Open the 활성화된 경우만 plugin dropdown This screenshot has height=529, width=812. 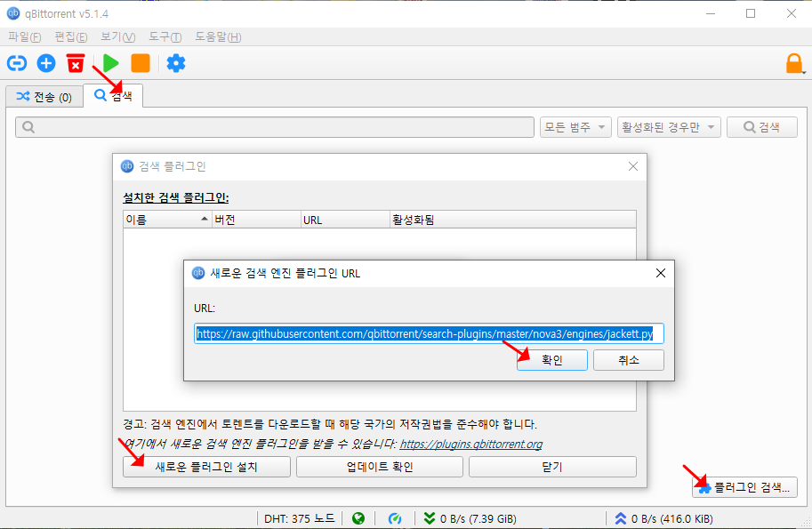click(669, 127)
